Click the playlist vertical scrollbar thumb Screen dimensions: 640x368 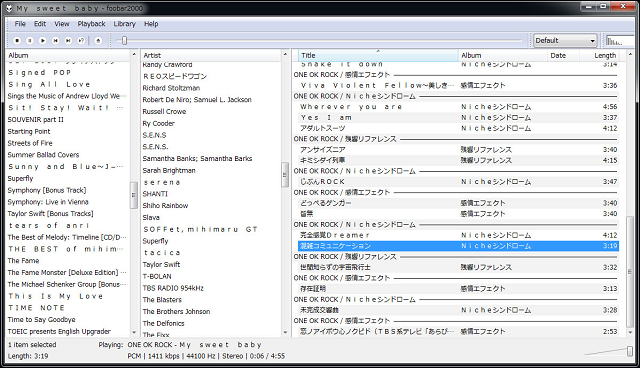(x=630, y=272)
